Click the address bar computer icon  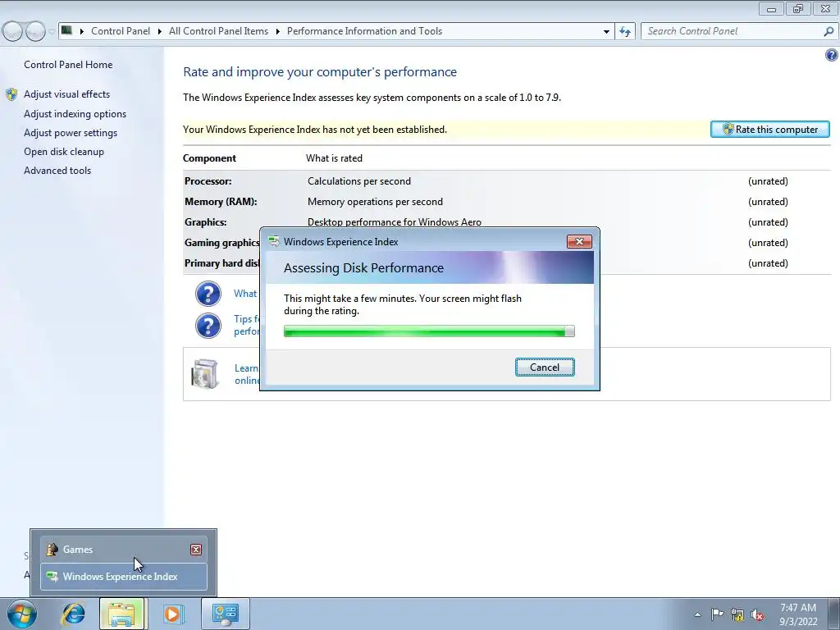pos(66,30)
